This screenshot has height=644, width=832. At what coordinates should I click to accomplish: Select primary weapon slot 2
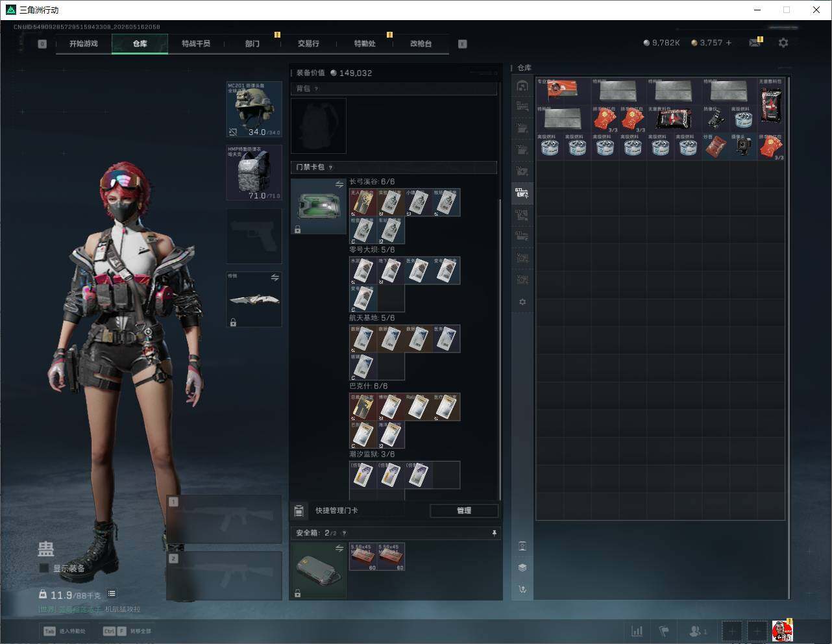coord(224,575)
